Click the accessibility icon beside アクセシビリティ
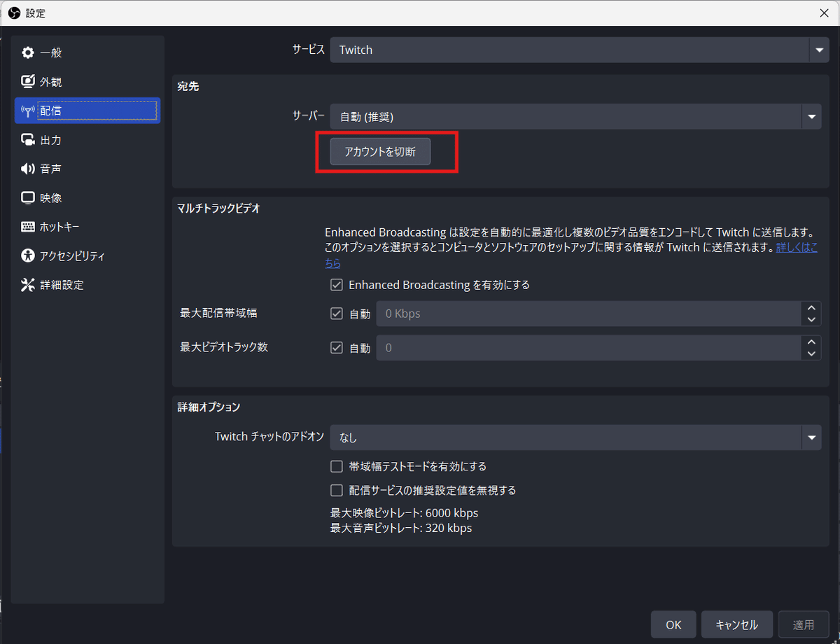Image resolution: width=840 pixels, height=644 pixels. pyautogui.click(x=28, y=255)
